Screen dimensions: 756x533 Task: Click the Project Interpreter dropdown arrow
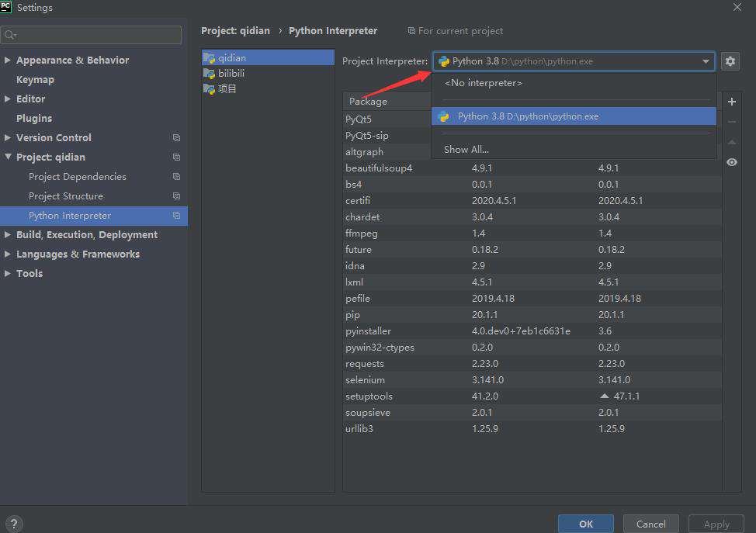coord(706,61)
